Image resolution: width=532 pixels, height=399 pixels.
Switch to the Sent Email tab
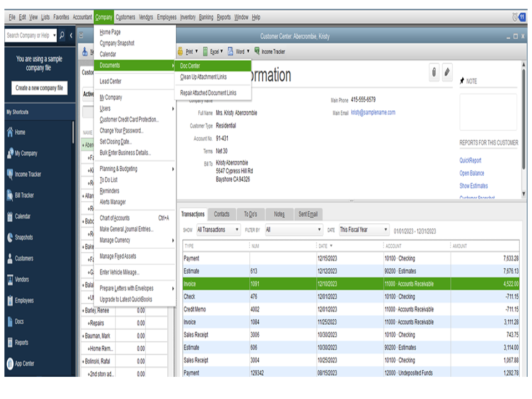[x=308, y=214]
